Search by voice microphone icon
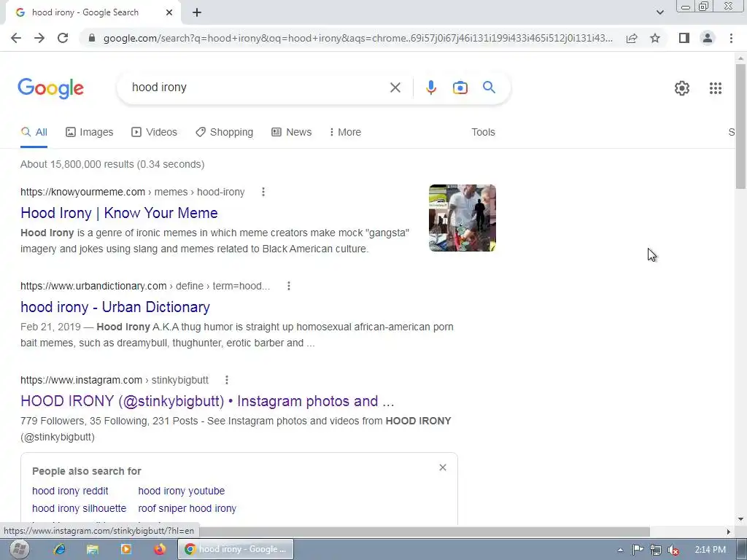 coord(431,87)
